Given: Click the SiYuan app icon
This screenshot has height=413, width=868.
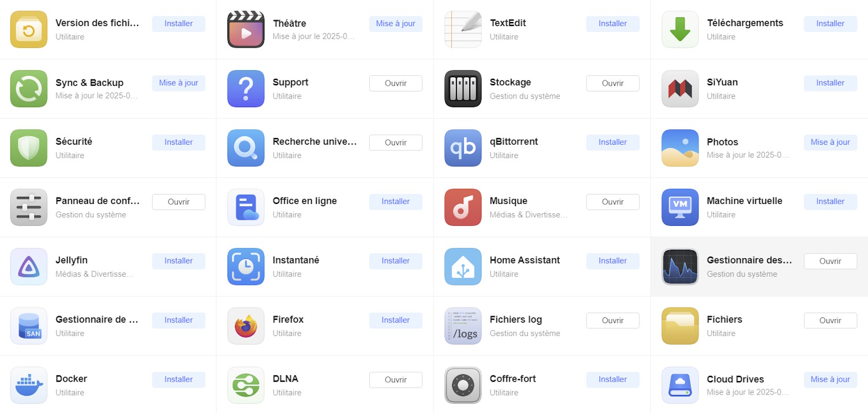Looking at the screenshot, I should point(680,89).
